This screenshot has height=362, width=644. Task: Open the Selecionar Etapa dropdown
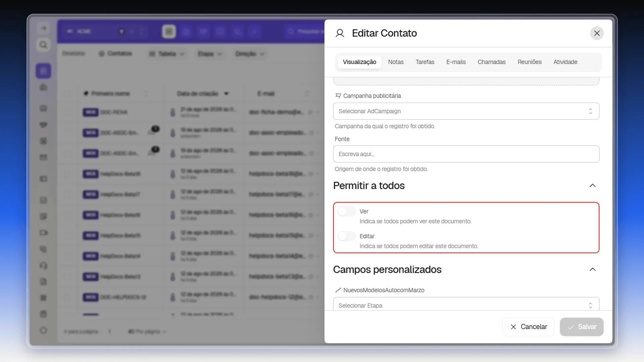point(466,304)
